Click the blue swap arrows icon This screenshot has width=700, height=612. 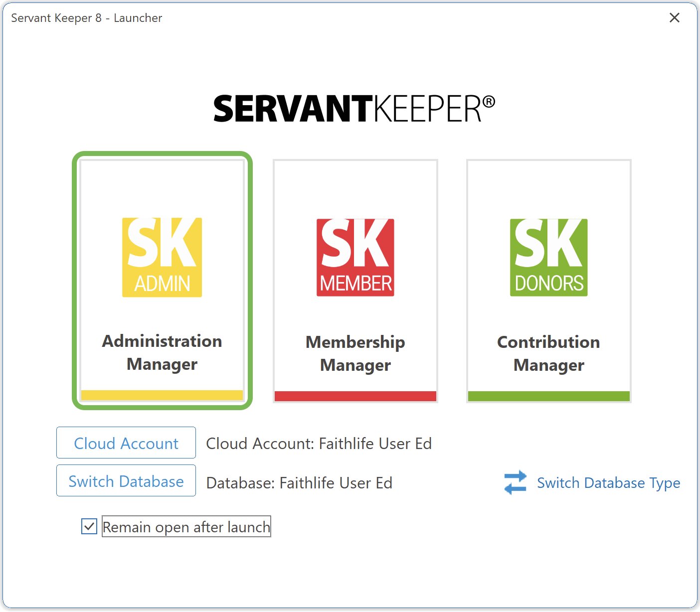pyautogui.click(x=515, y=482)
